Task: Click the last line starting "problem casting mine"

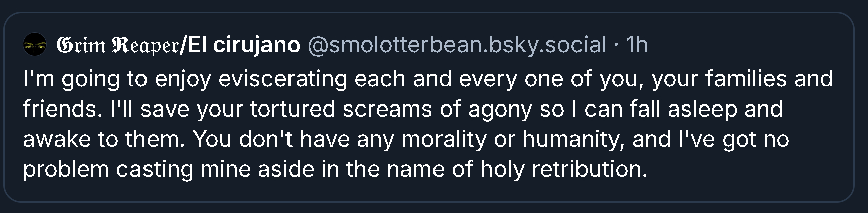Action: (335, 169)
